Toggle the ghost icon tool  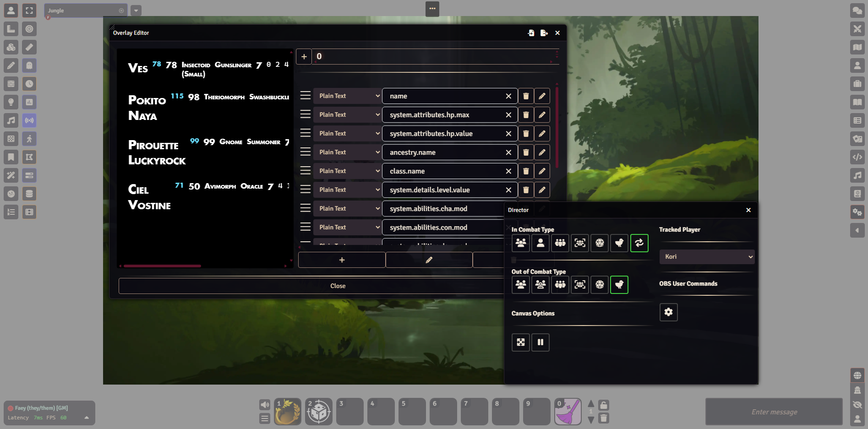click(x=29, y=65)
